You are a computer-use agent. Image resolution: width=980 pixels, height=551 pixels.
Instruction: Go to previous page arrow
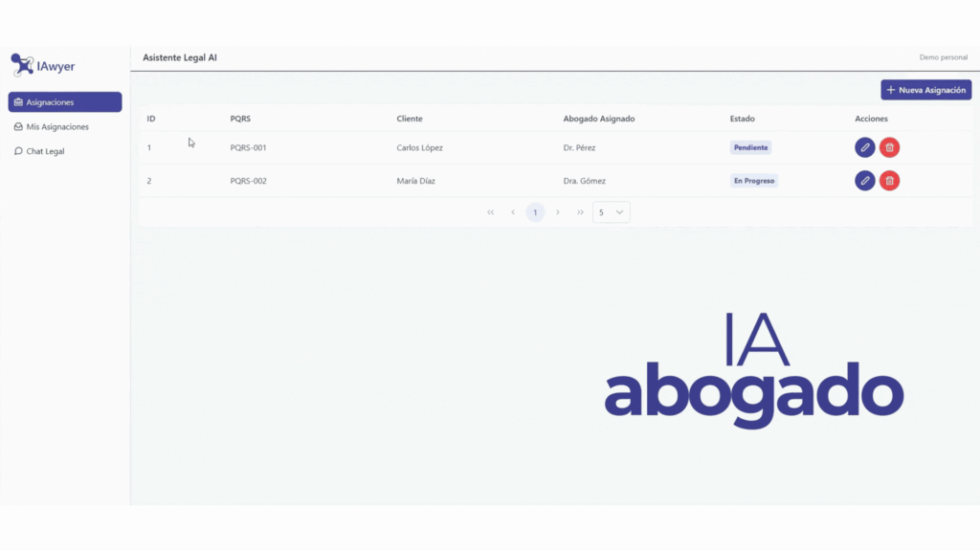[x=513, y=212]
